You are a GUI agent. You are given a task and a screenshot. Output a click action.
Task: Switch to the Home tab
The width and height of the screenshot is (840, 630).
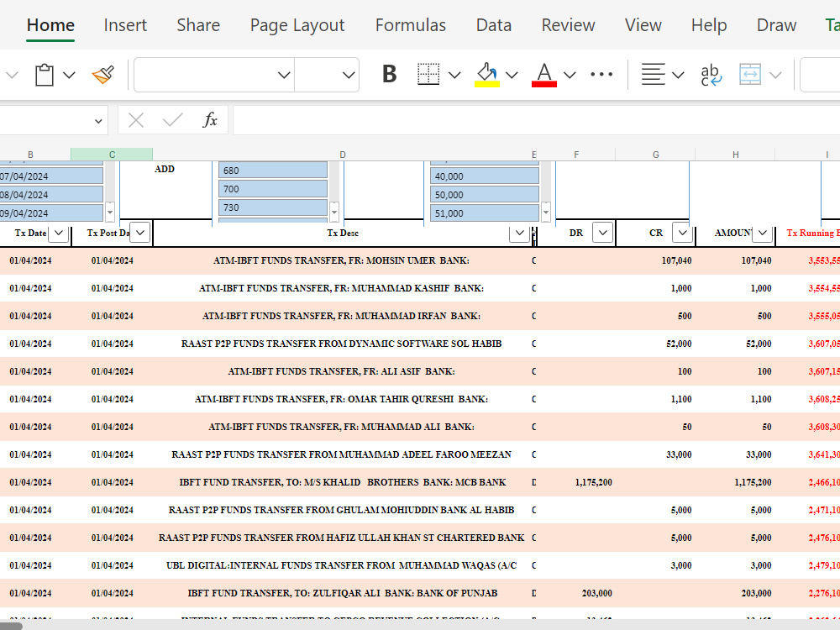point(50,25)
